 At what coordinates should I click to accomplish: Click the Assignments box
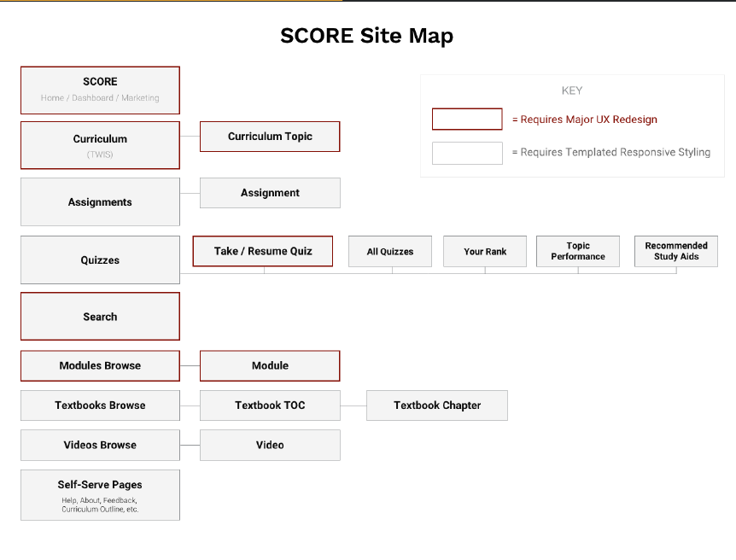(100, 202)
